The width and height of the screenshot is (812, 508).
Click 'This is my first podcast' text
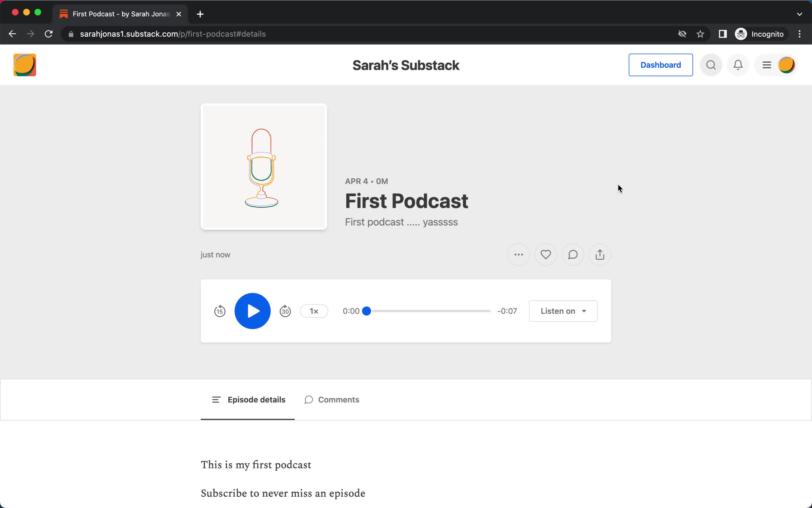(256, 465)
